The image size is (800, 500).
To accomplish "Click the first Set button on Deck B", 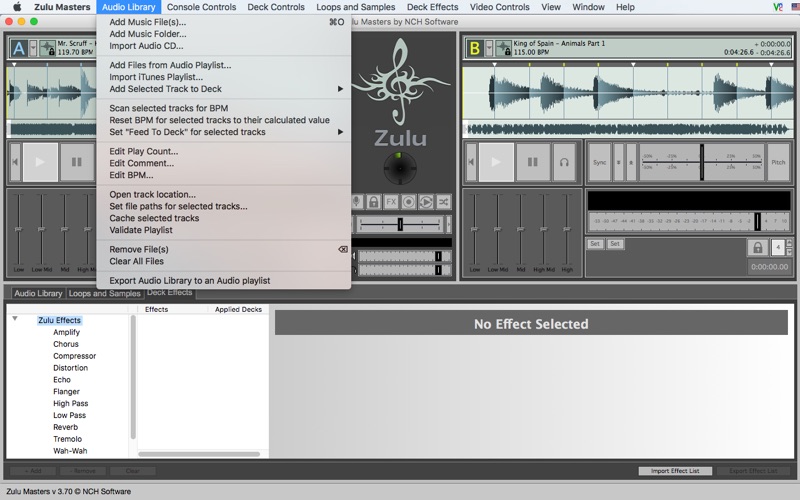I will pos(595,244).
